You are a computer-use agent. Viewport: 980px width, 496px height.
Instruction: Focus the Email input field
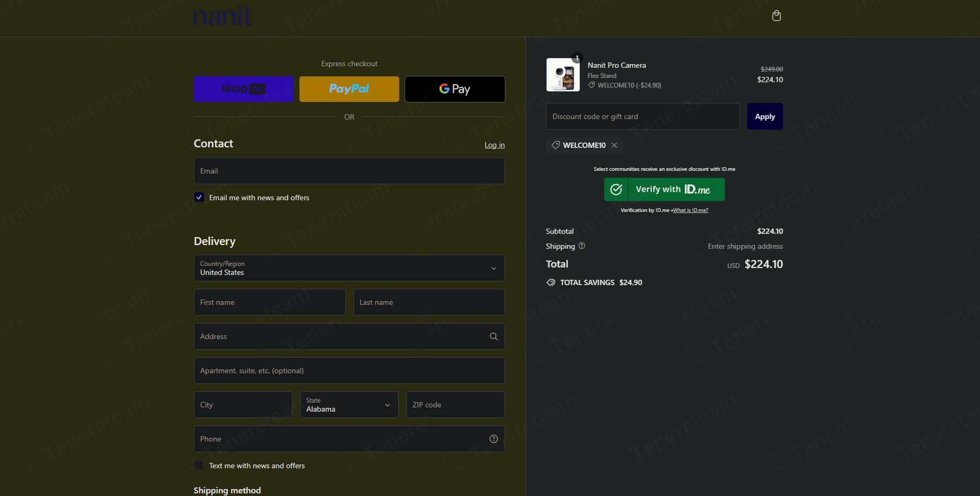coord(349,171)
